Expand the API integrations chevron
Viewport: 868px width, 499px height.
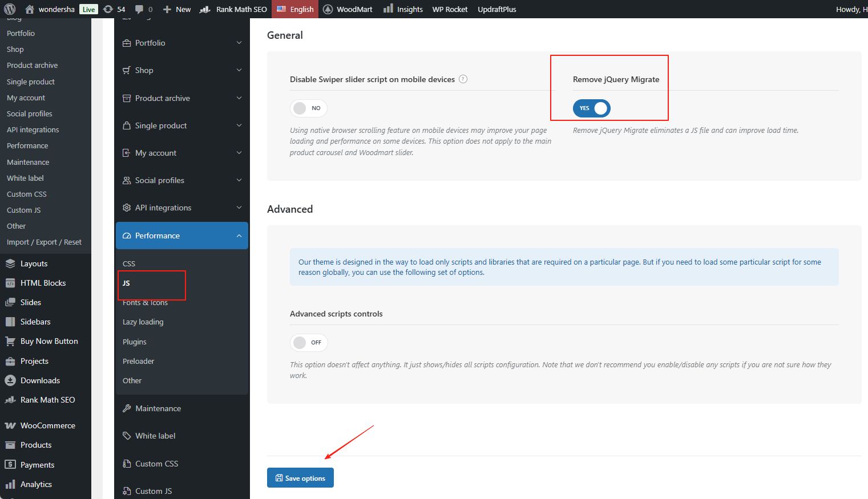(239, 208)
